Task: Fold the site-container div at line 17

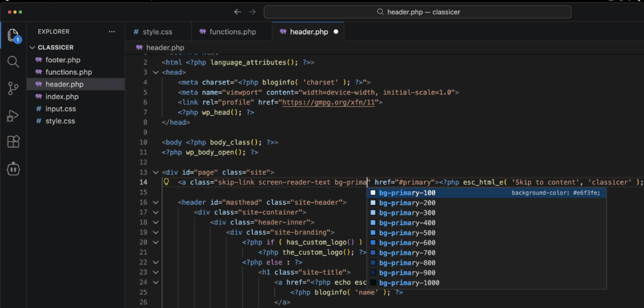Action: tap(155, 212)
